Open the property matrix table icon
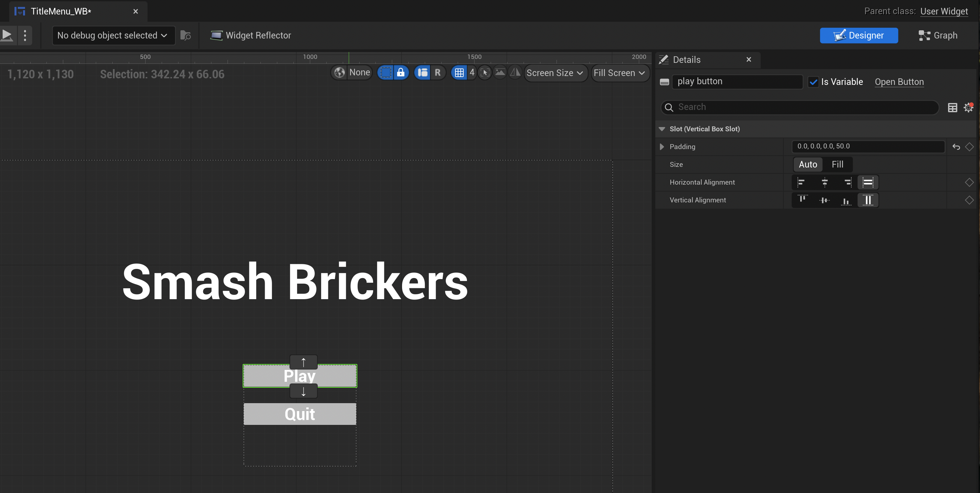This screenshot has width=980, height=493. point(952,108)
